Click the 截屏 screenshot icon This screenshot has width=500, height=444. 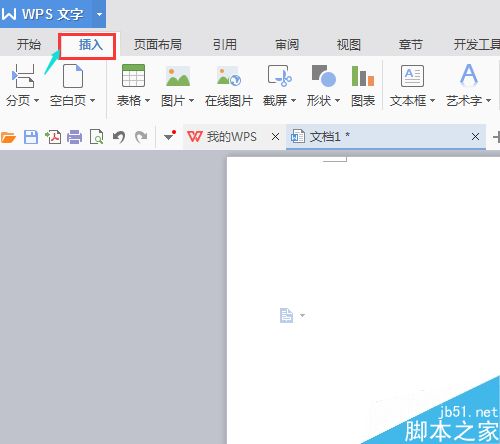[280, 76]
